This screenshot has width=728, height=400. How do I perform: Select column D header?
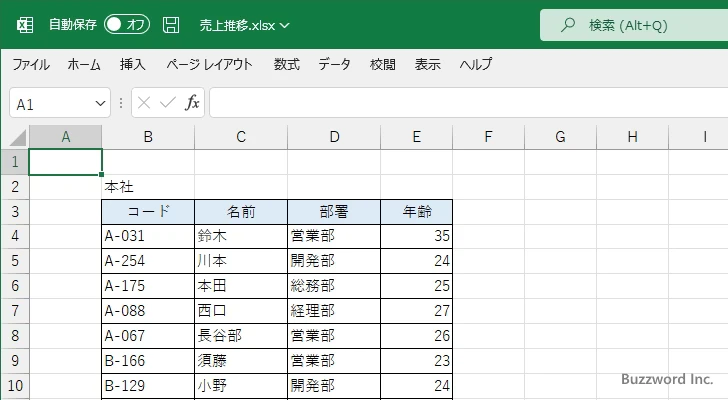334,137
